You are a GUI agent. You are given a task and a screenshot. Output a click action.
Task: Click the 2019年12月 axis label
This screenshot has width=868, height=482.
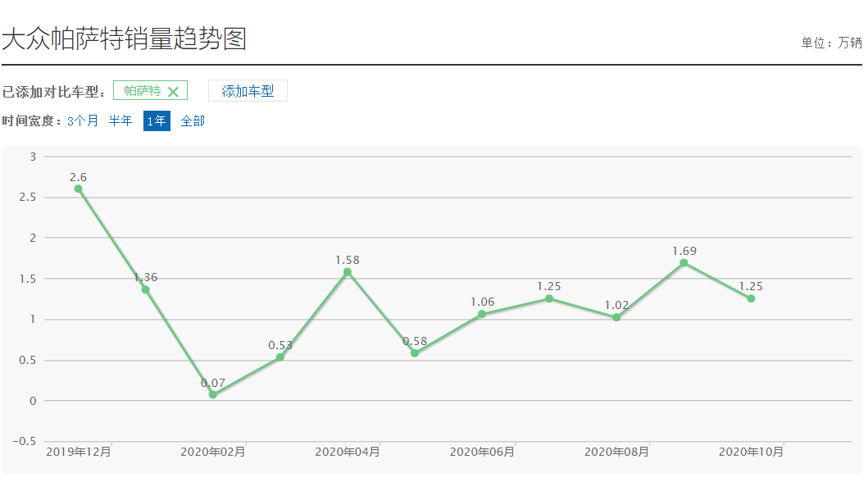[78, 452]
